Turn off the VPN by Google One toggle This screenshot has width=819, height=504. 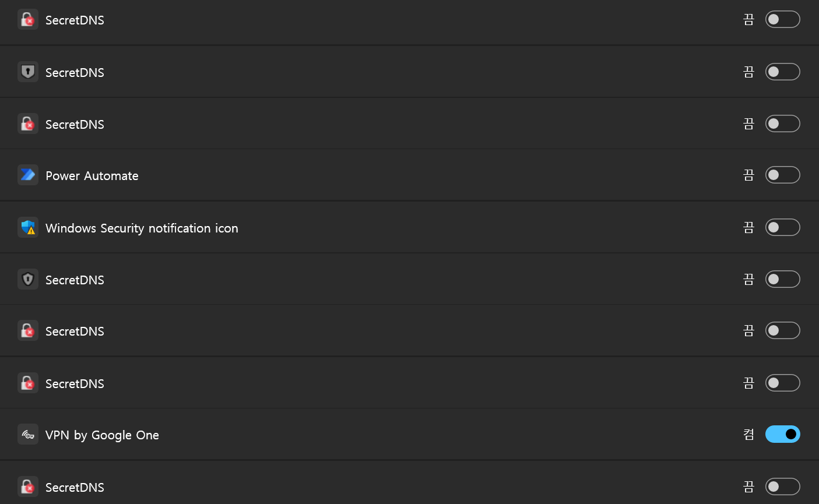[x=782, y=434]
